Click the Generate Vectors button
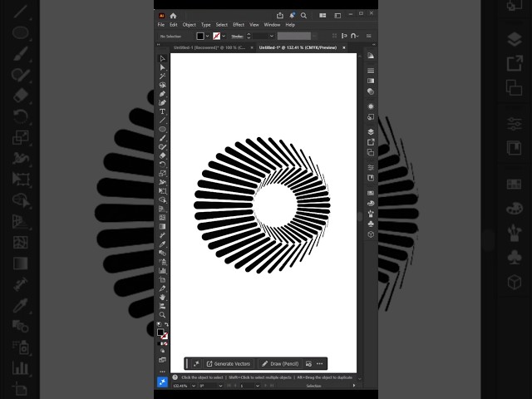The width and height of the screenshot is (532, 399). coord(229,364)
